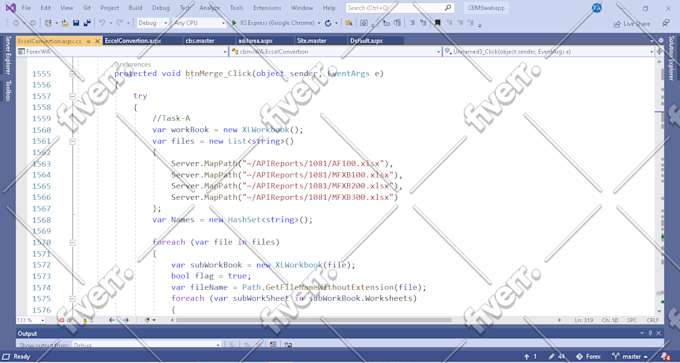Open the Unnamed3_Click member dropdown
The image size is (680, 363).
point(549,52)
